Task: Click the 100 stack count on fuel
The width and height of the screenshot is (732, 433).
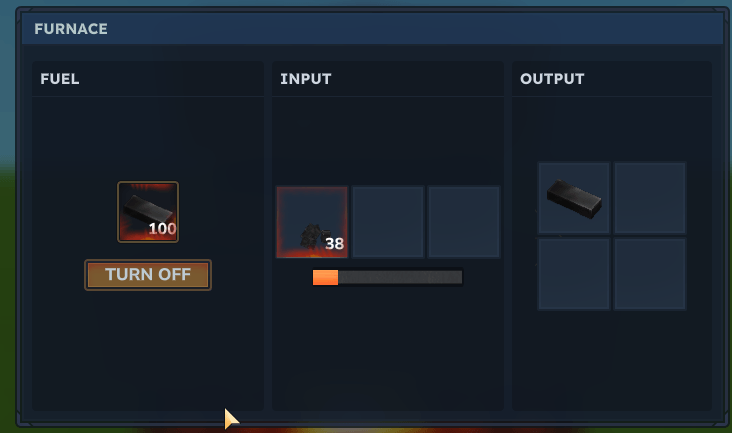Action: tap(162, 229)
